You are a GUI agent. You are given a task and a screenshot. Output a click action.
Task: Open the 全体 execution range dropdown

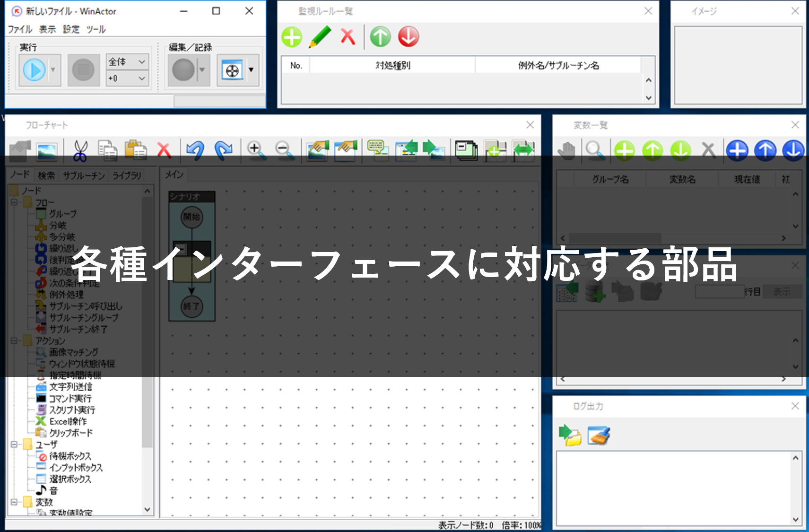pos(127,62)
